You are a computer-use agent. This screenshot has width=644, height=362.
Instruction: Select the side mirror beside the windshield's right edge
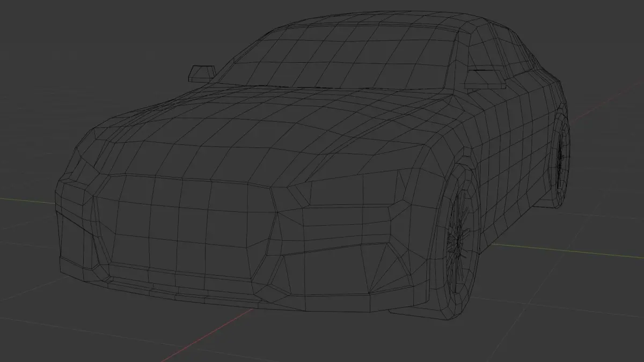coord(485,79)
